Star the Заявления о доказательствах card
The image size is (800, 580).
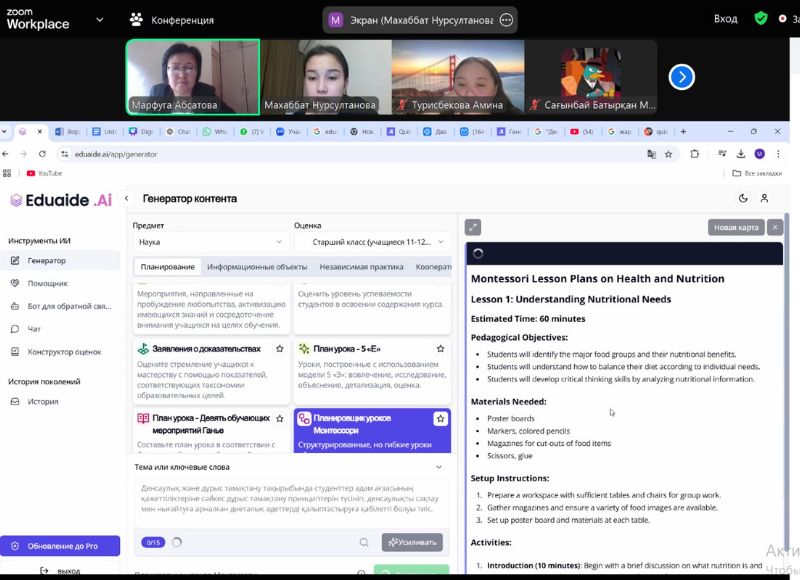[x=280, y=349]
